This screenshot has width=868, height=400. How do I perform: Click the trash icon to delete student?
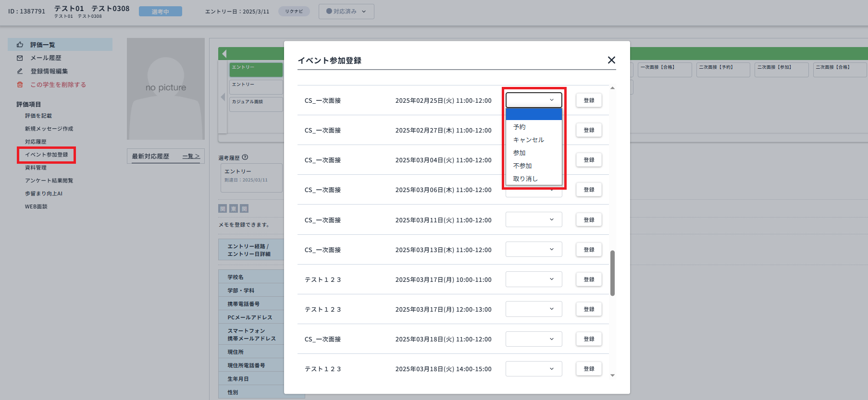pos(20,85)
